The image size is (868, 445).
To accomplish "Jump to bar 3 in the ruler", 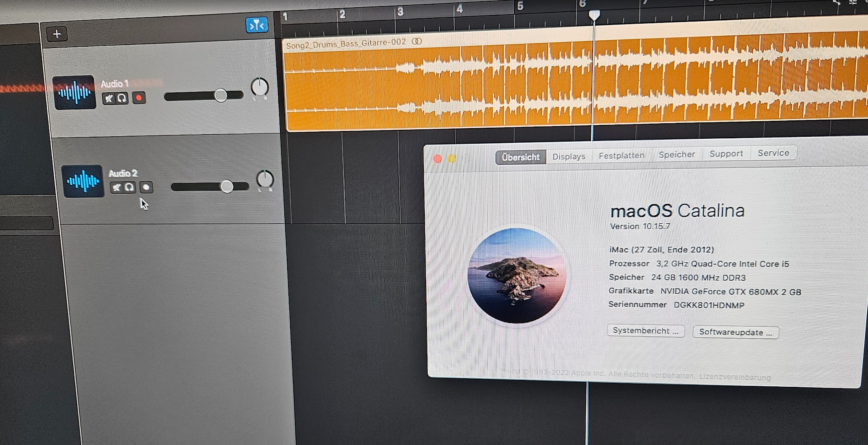I will coord(400,12).
